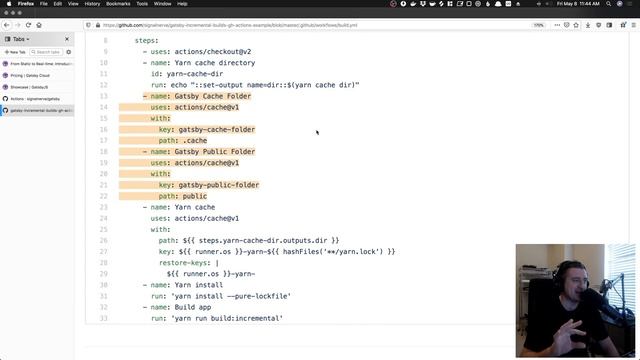The width and height of the screenshot is (640, 360).
Task: Open the Firefox home page
Action: click(39, 25)
